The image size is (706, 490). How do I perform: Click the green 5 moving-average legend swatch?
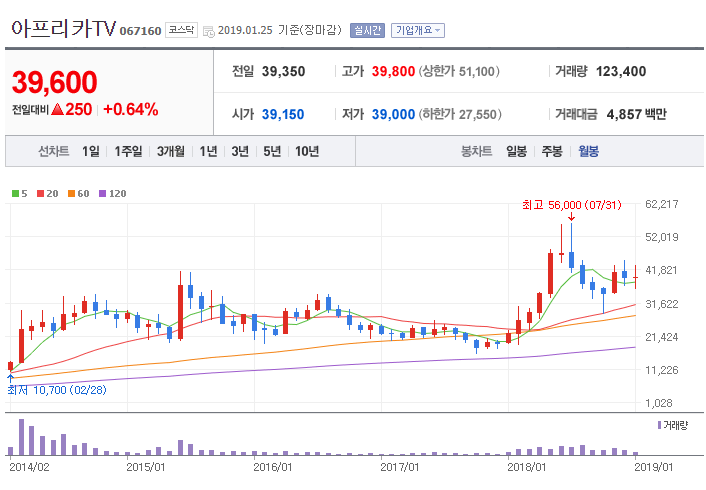pyautogui.click(x=15, y=194)
